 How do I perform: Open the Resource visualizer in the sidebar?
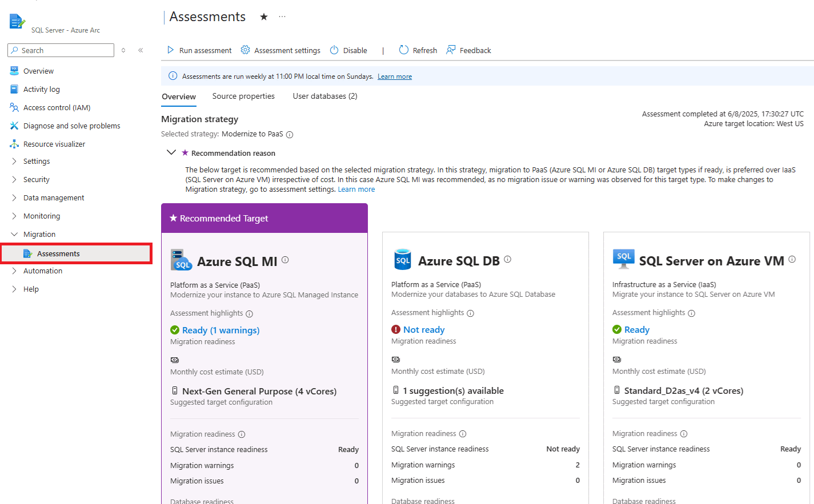pyautogui.click(x=57, y=143)
